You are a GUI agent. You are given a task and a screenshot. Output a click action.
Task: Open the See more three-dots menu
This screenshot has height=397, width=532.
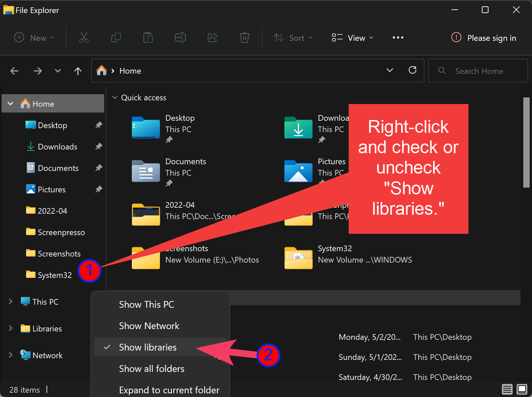point(398,37)
